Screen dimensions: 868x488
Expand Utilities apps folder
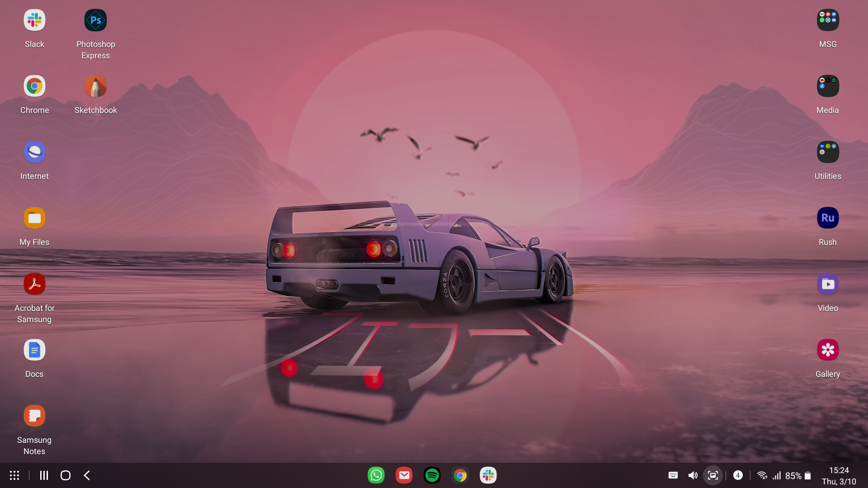pos(827,152)
